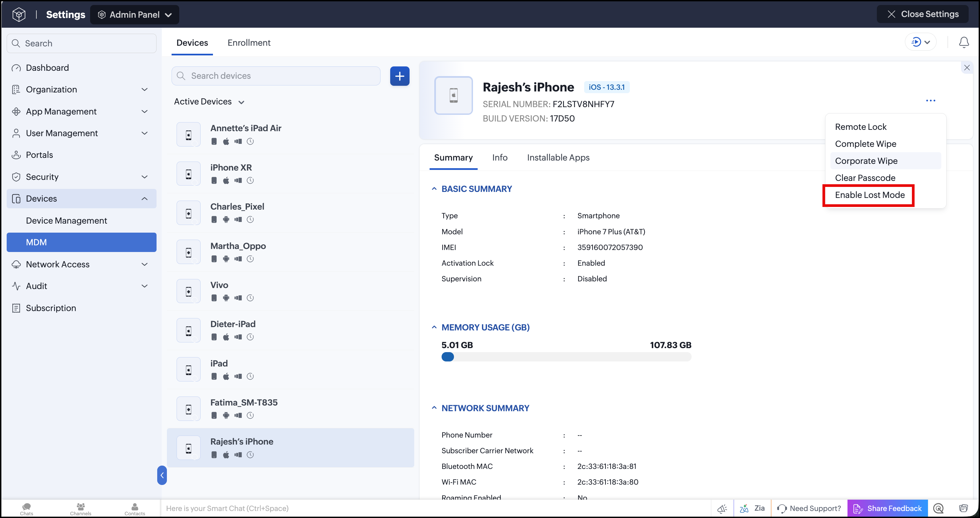
Task: Open Chats in the bottom bar
Action: (x=27, y=509)
